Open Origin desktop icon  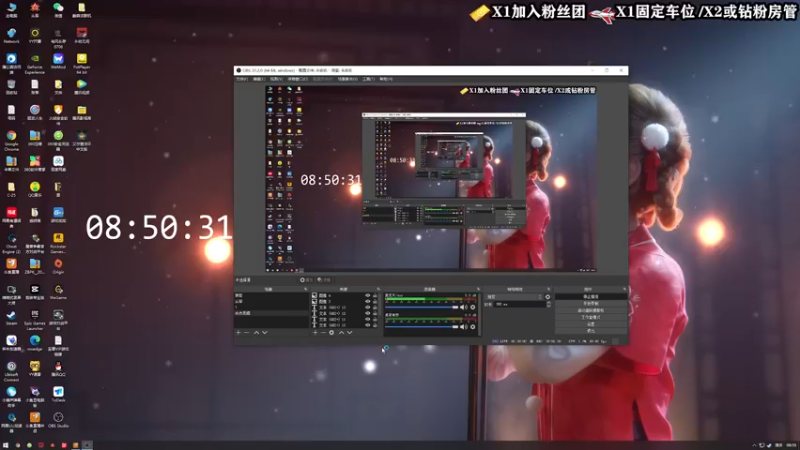(x=58, y=266)
